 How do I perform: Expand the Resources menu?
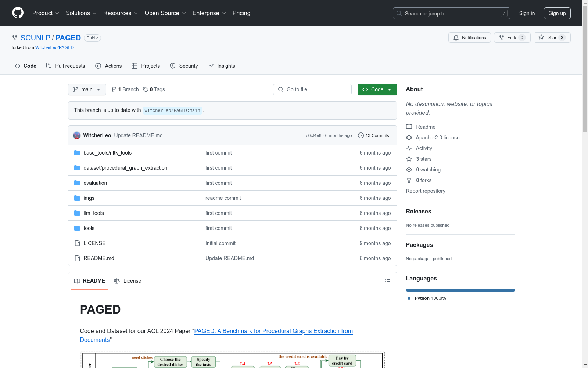coord(121,13)
